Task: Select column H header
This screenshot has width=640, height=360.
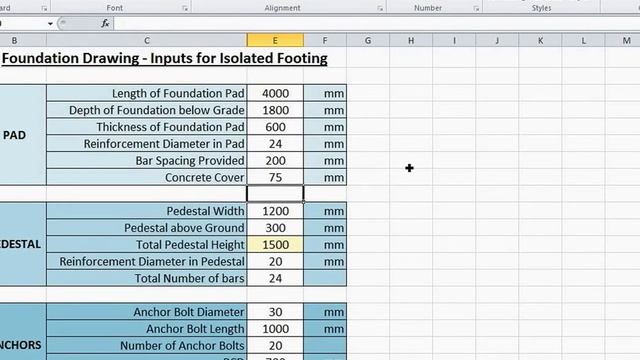Action: pos(411,40)
